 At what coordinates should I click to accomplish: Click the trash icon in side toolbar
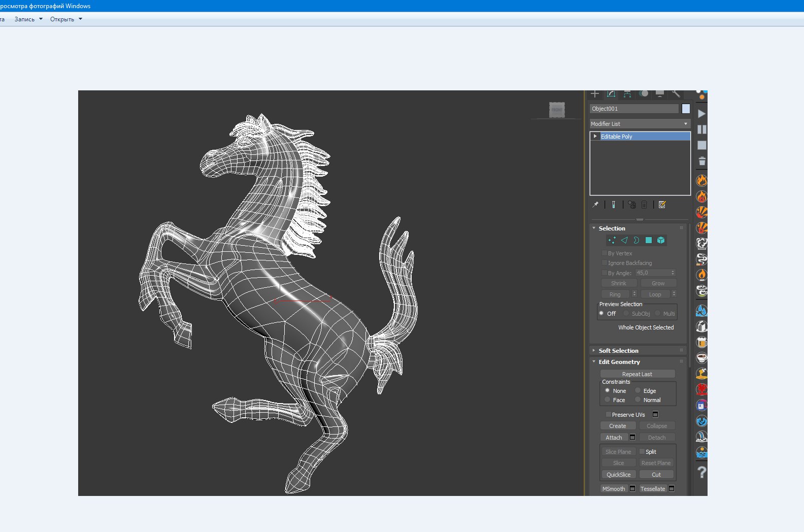pos(701,161)
